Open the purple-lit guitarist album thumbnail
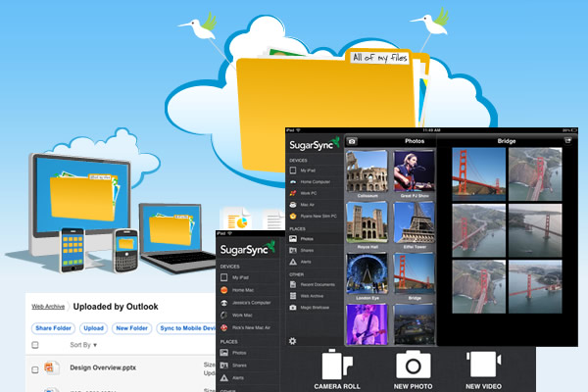This screenshot has width=588, height=392. coord(367,324)
